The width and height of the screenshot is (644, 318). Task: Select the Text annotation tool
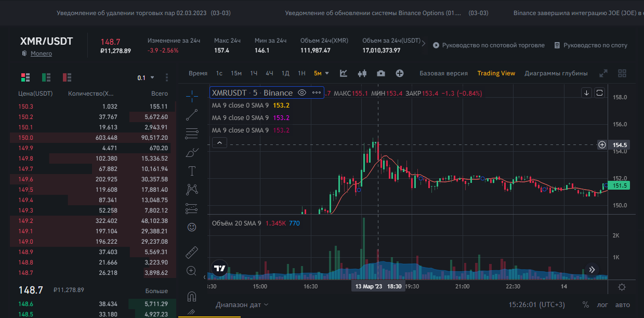tap(192, 171)
